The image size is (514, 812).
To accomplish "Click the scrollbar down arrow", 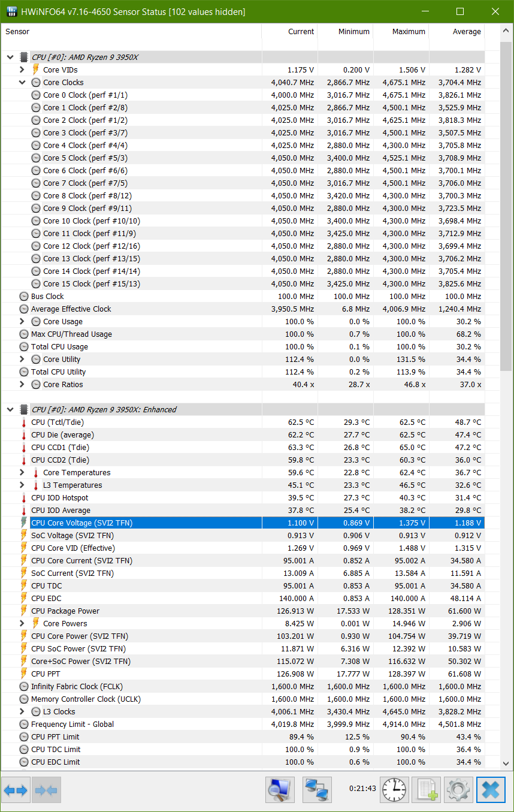I will (x=507, y=763).
